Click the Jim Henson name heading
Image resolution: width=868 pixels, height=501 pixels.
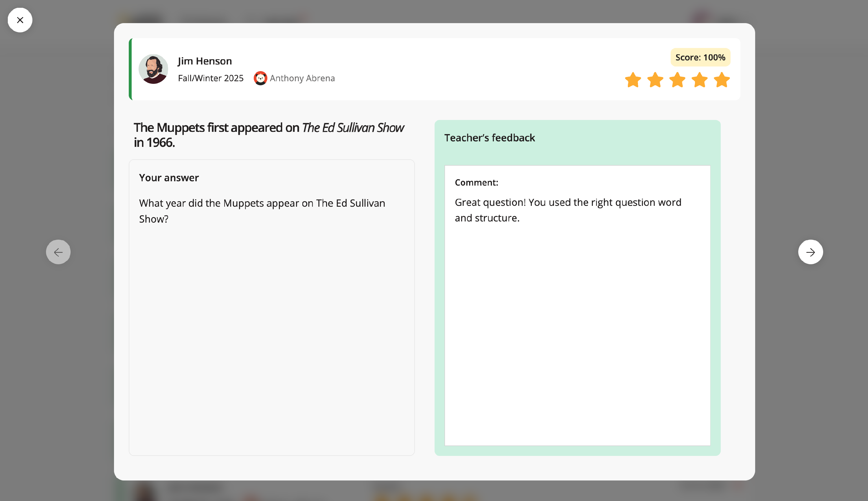tap(205, 61)
